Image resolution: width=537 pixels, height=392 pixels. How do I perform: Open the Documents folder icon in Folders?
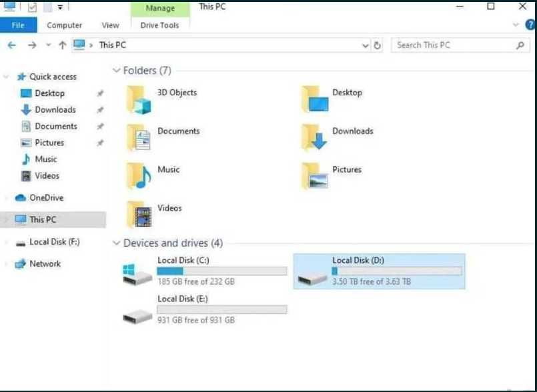tap(139, 137)
